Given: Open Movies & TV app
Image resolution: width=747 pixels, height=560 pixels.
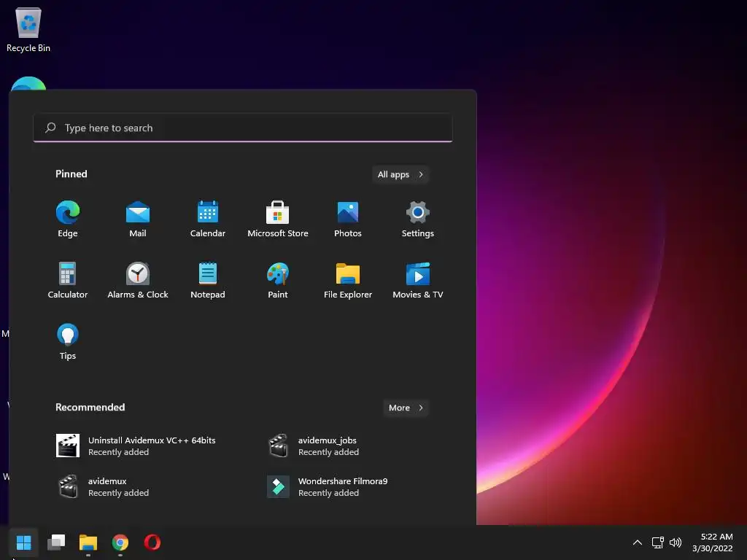Looking at the screenshot, I should pos(418,281).
